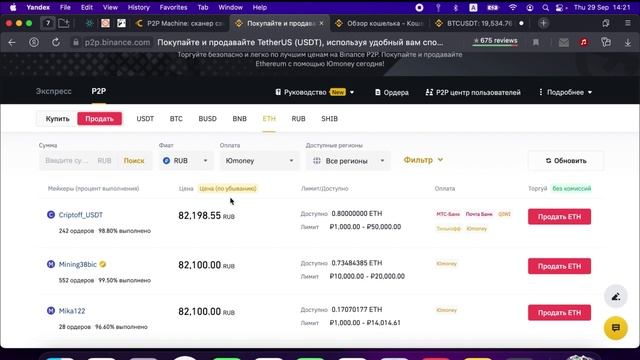Select the USDT asset tab

pyautogui.click(x=145, y=119)
